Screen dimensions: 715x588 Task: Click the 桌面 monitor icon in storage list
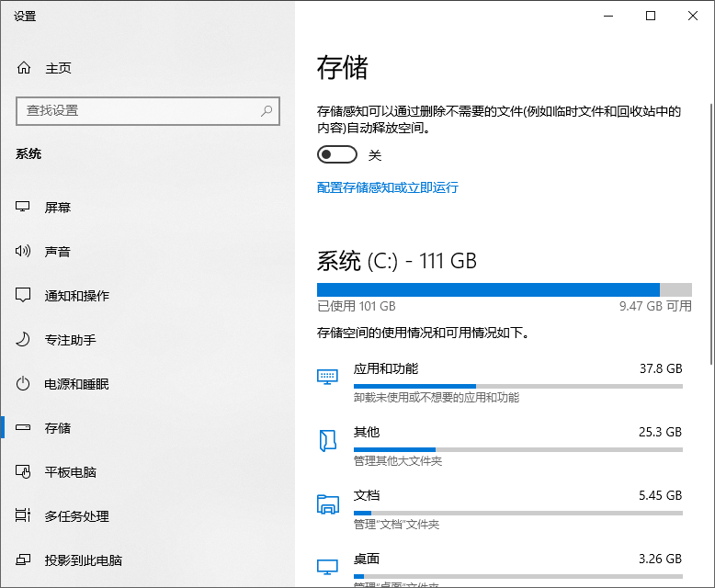click(x=327, y=567)
